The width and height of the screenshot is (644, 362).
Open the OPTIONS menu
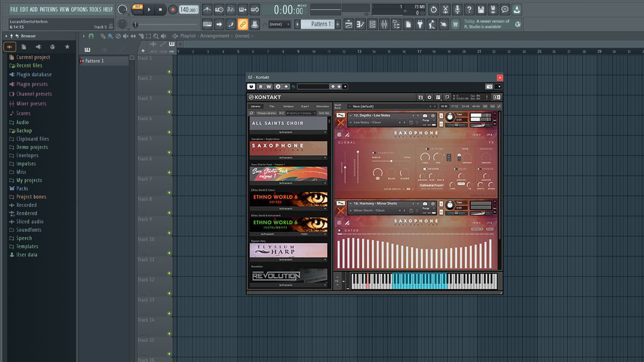pyautogui.click(x=79, y=9)
